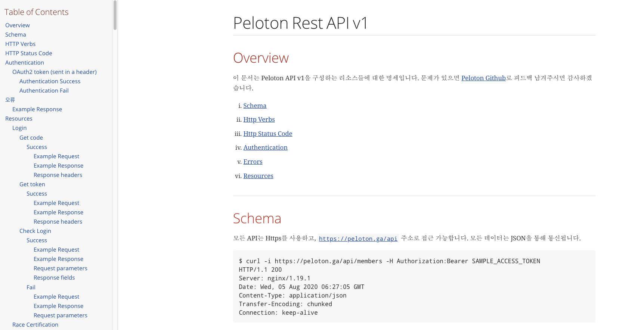
Task: Click the 오류 sidebar entry
Action: [x=10, y=100]
